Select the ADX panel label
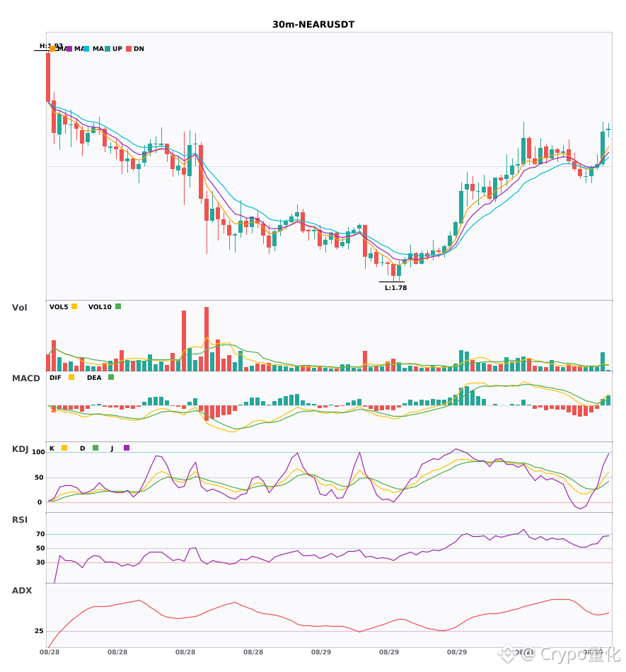Viewport: 626px width, 672px height. click(x=22, y=591)
